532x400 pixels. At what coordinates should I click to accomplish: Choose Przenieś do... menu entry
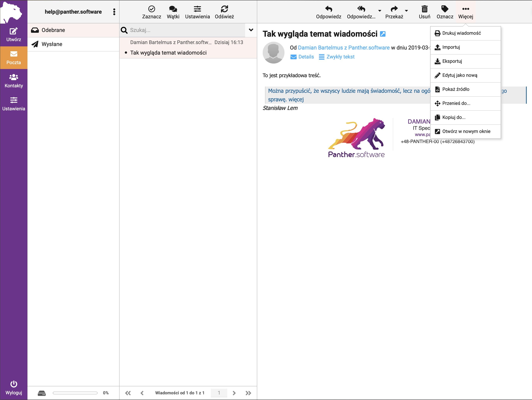pyautogui.click(x=465, y=103)
